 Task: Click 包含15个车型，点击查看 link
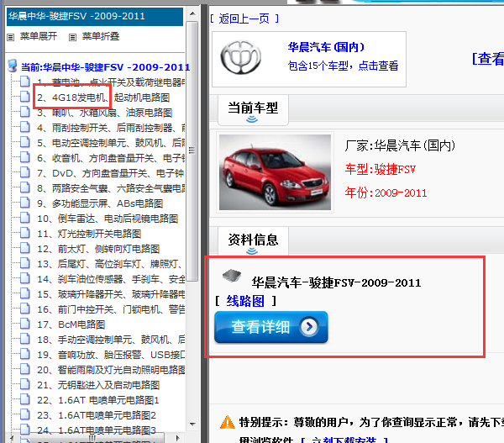[343, 66]
